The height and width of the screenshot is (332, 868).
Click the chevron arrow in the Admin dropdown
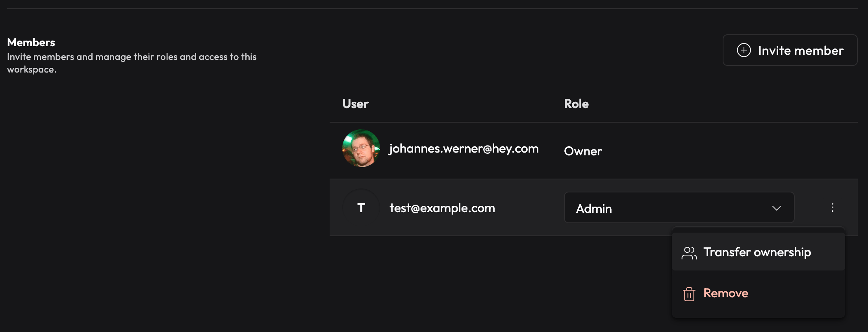tap(776, 208)
